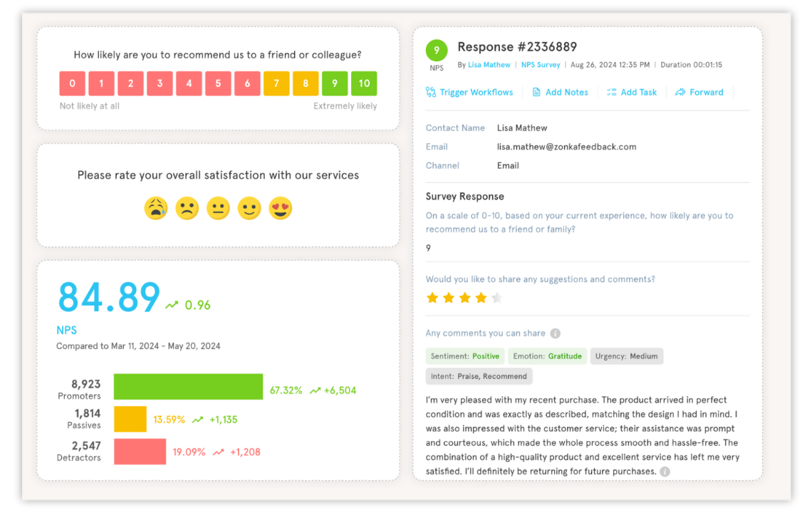Select the heart-eyes emoji rating
The height and width of the screenshot is (513, 812).
tap(281, 208)
